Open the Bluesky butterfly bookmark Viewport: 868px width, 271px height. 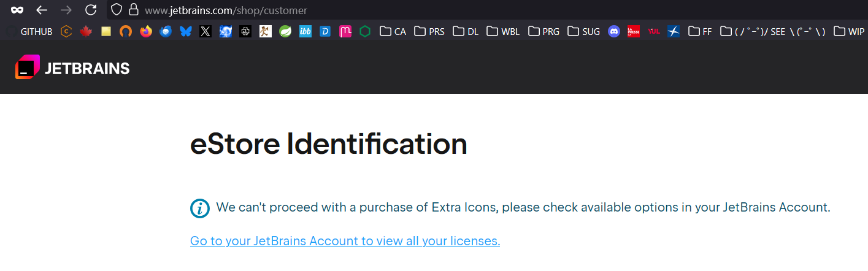(185, 31)
